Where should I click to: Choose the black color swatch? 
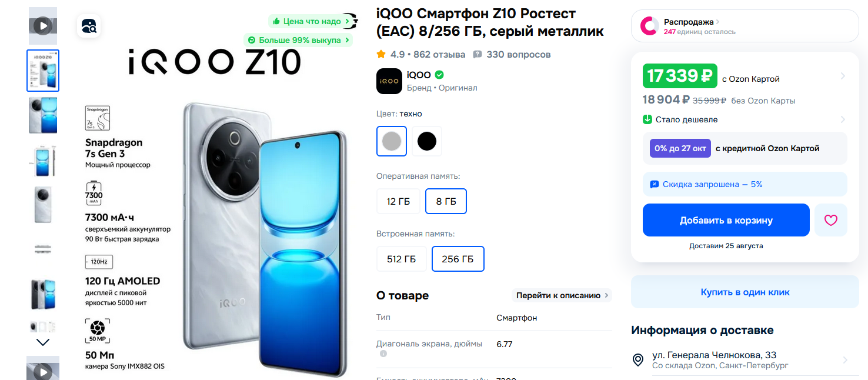(x=427, y=141)
